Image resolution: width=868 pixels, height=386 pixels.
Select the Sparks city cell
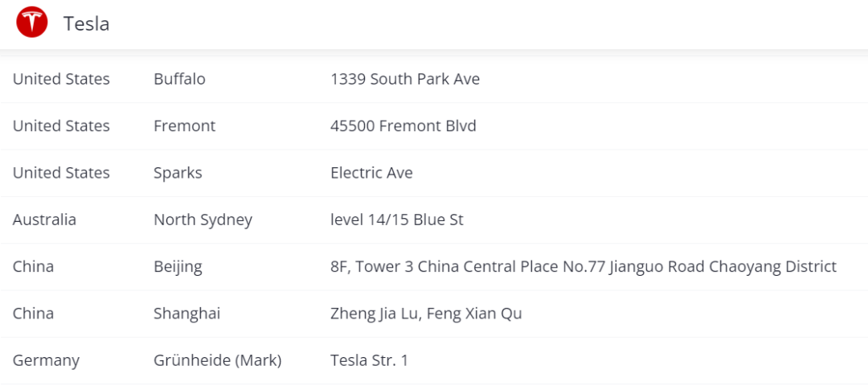tap(178, 173)
